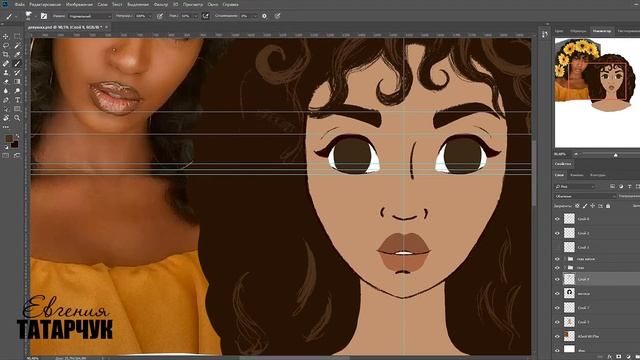
Task: Show the hidden Слой 3 layer
Action: coord(557,247)
